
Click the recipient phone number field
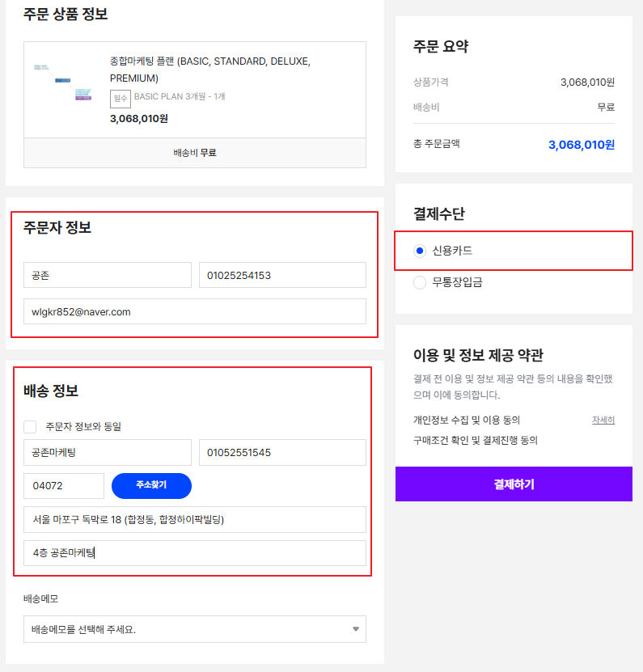coord(282,452)
